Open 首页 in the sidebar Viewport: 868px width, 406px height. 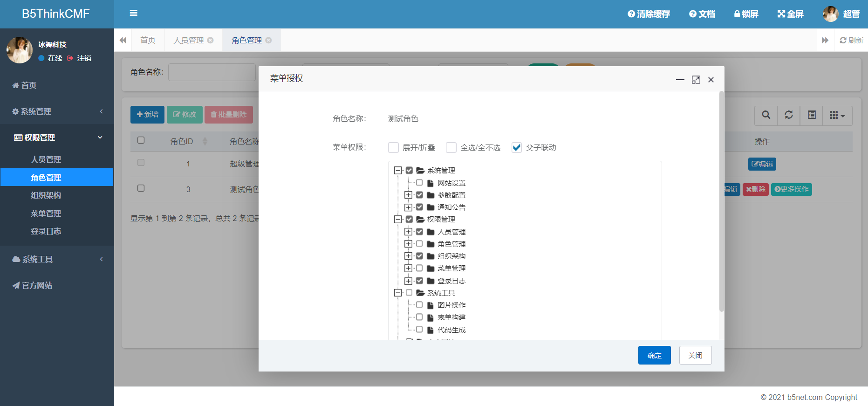click(57, 85)
